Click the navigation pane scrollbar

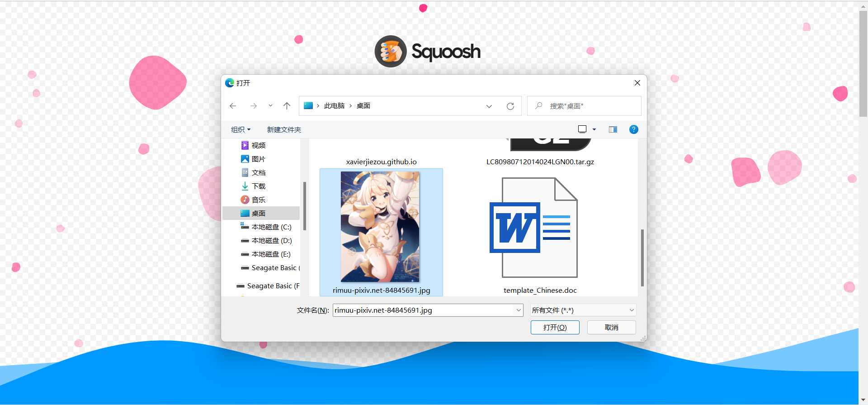pos(305,206)
